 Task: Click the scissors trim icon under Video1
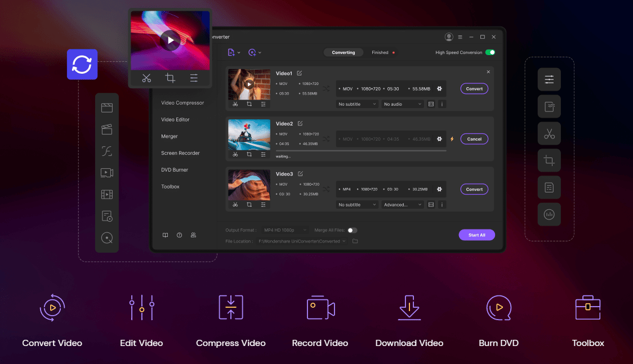click(235, 104)
